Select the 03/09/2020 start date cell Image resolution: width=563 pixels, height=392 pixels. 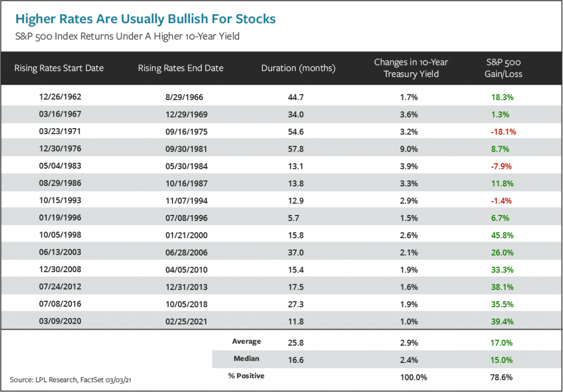point(58,321)
